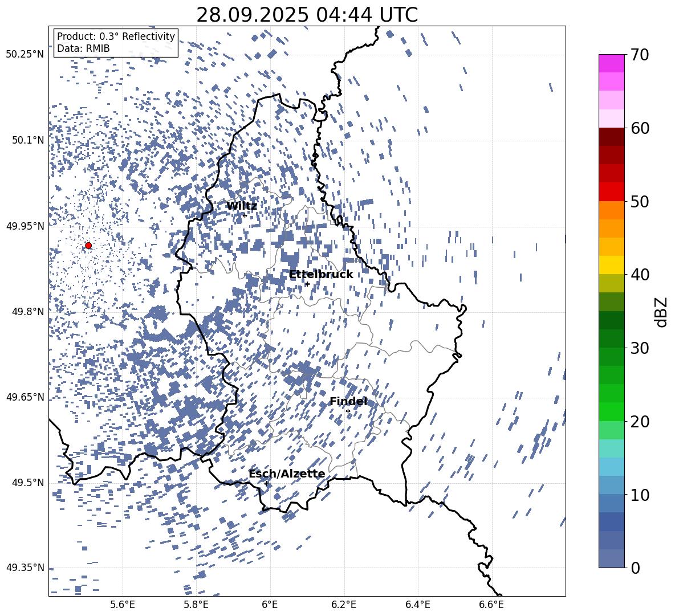Image resolution: width=675 pixels, height=616 pixels.
Task: Click the Ettelbruck location cross marker
Action: (307, 284)
